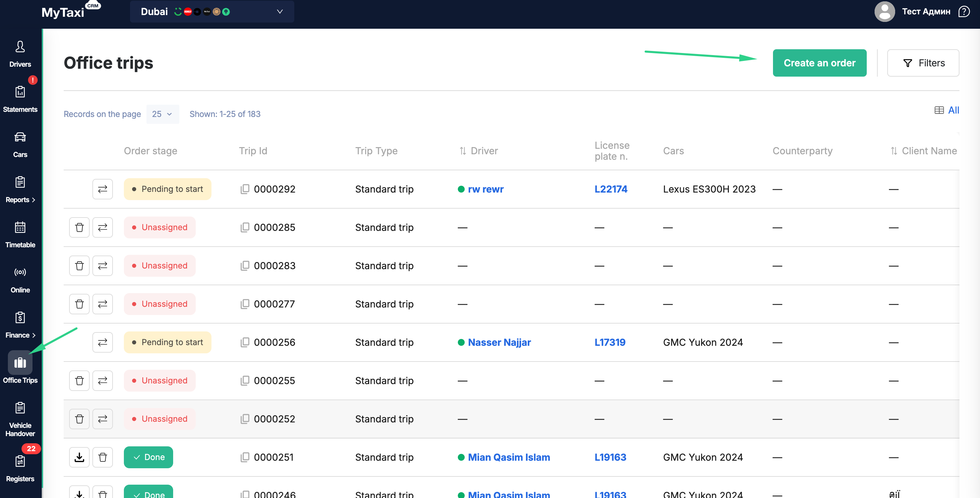Open driver rw rewr profile link
Screen dimensions: 980x498
[x=486, y=189]
